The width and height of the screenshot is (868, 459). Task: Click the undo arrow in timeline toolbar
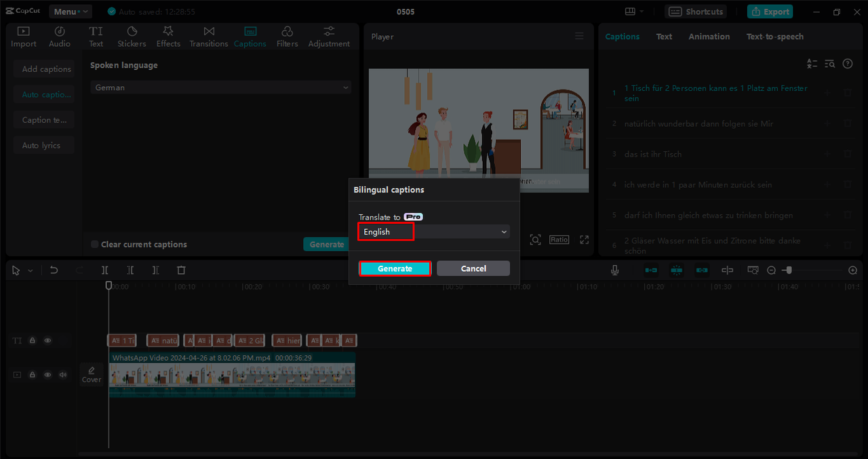tap(54, 270)
